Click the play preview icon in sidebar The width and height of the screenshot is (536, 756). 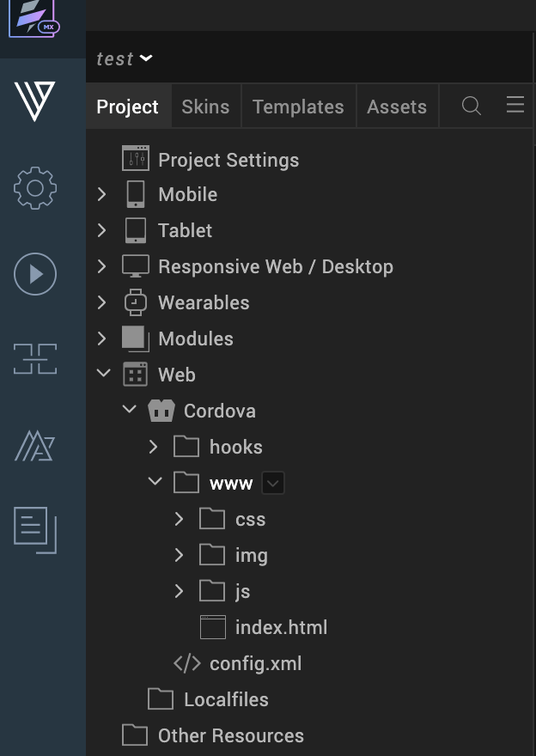[x=34, y=274]
